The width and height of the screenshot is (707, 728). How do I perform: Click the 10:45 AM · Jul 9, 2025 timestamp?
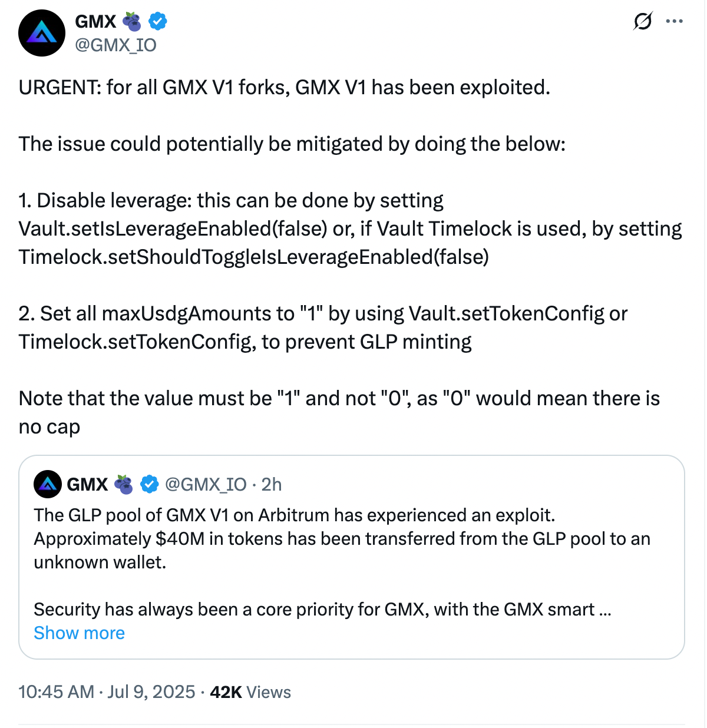(107, 691)
